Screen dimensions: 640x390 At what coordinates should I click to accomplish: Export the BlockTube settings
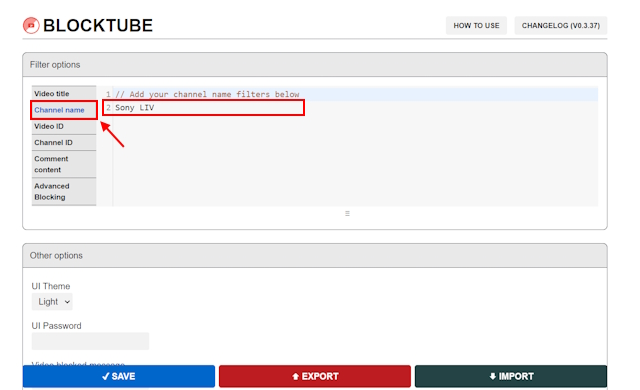[x=315, y=376]
